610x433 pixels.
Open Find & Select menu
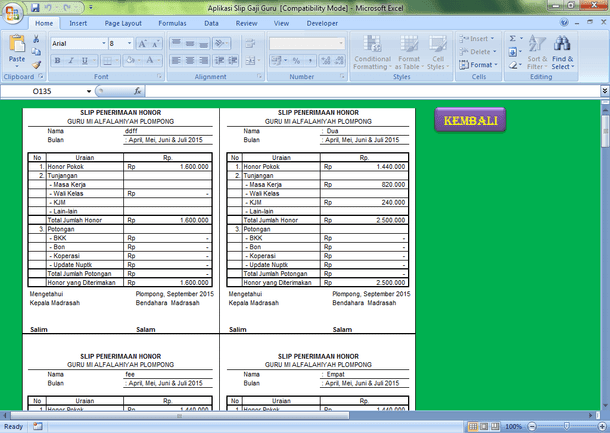click(x=563, y=52)
